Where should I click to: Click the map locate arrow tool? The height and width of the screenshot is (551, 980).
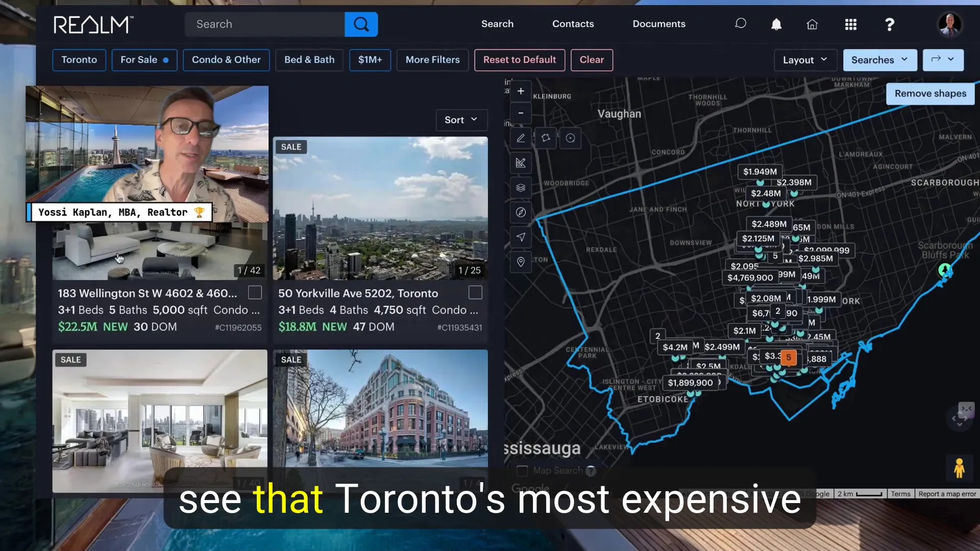point(521,237)
